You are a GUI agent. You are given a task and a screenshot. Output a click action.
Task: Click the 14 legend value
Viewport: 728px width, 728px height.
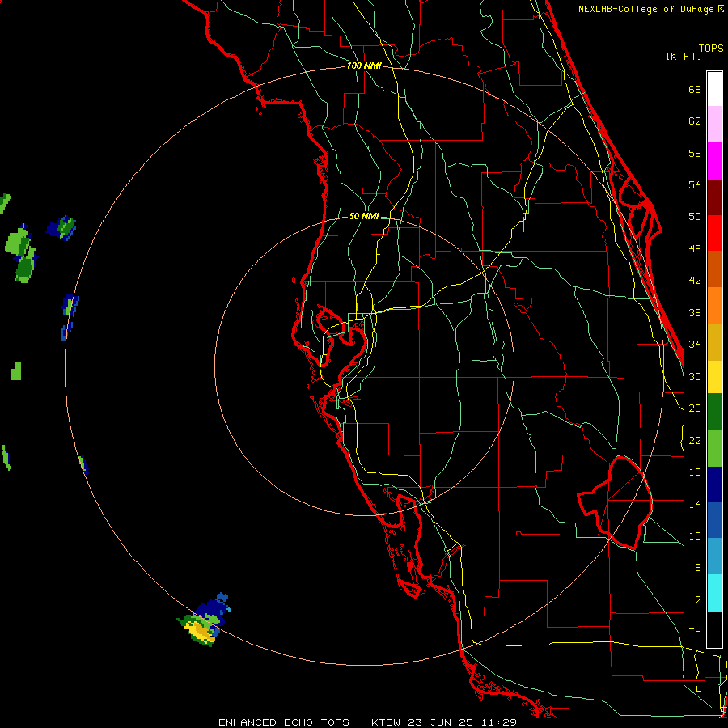click(695, 504)
